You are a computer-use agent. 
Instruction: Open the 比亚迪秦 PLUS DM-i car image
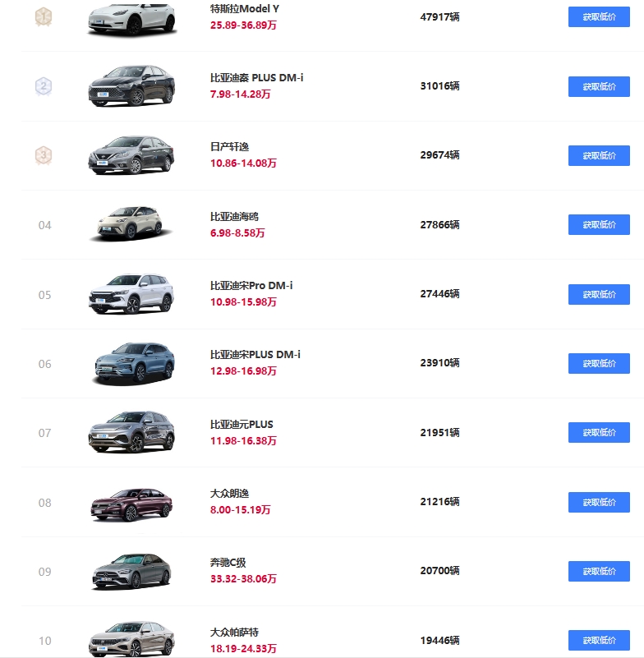[x=131, y=86]
